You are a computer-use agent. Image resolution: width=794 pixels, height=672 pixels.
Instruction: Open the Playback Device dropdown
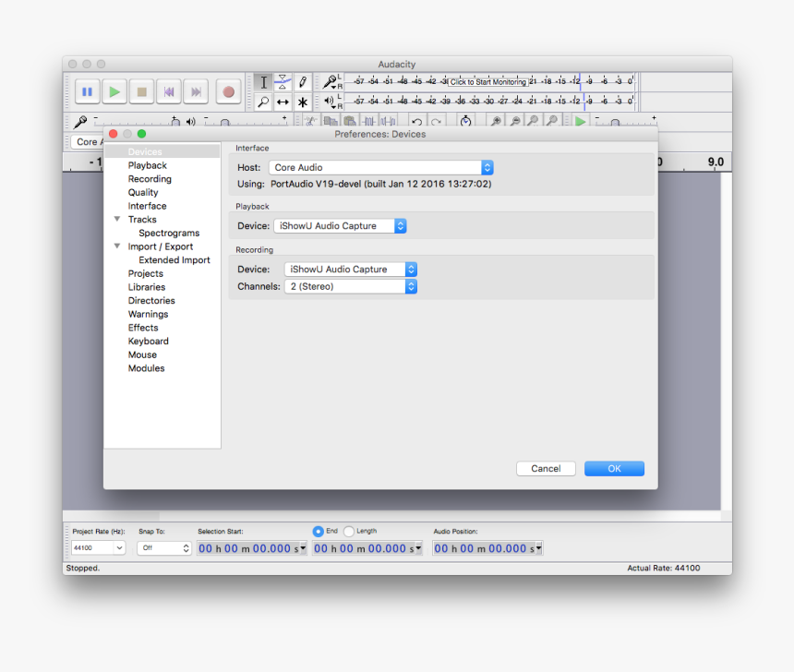point(340,226)
